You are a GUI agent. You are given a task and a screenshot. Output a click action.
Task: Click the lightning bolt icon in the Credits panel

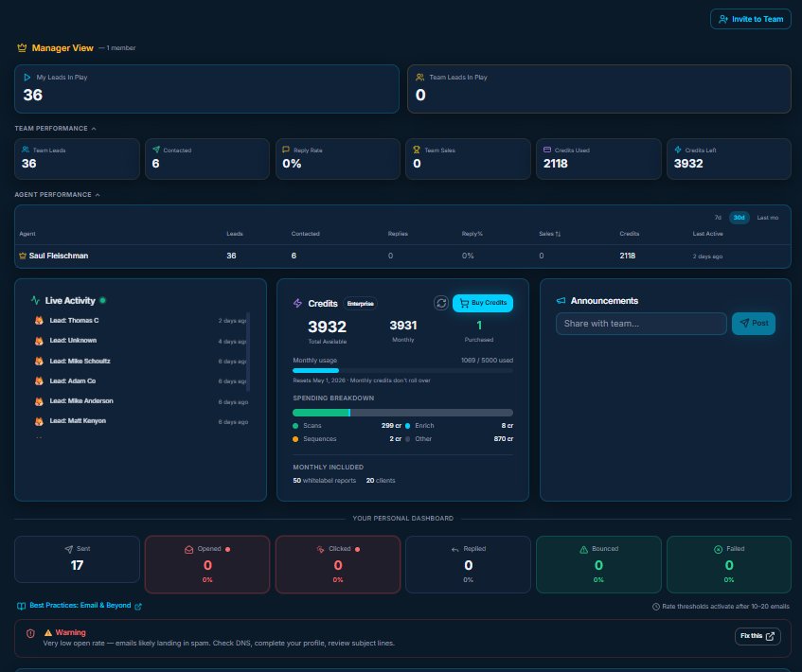coord(297,303)
